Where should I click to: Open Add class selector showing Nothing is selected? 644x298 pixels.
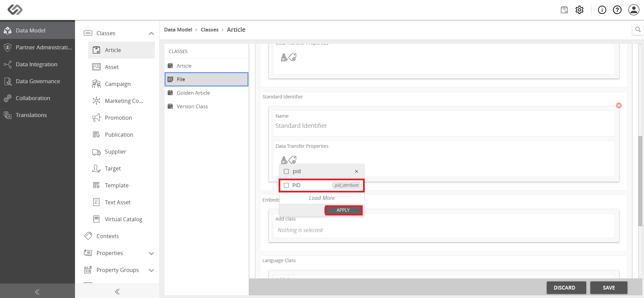tap(443, 230)
